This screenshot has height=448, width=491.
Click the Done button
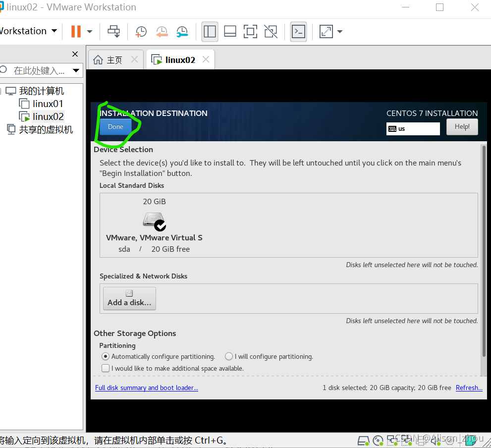pyautogui.click(x=115, y=126)
